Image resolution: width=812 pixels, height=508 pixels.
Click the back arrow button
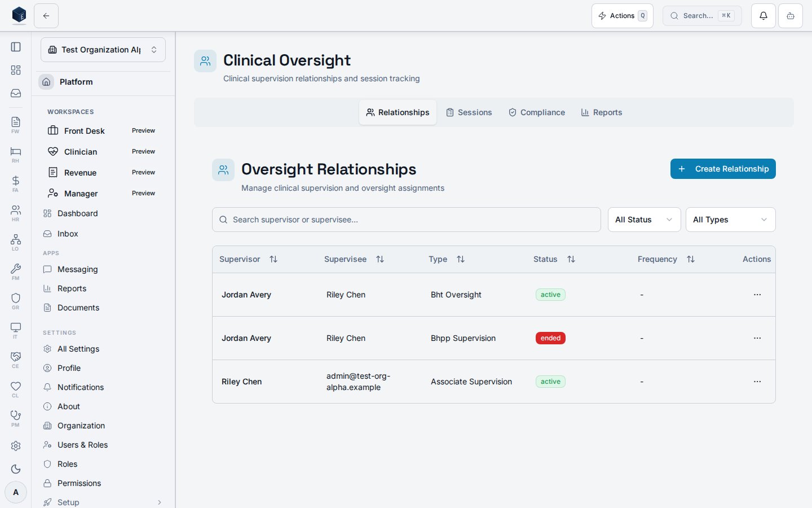46,16
